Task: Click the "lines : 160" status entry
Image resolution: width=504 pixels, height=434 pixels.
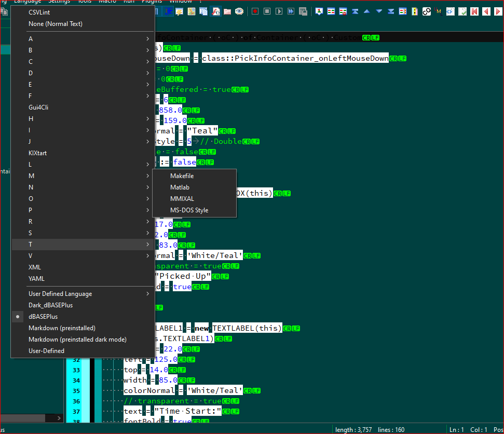Action: coord(391,430)
